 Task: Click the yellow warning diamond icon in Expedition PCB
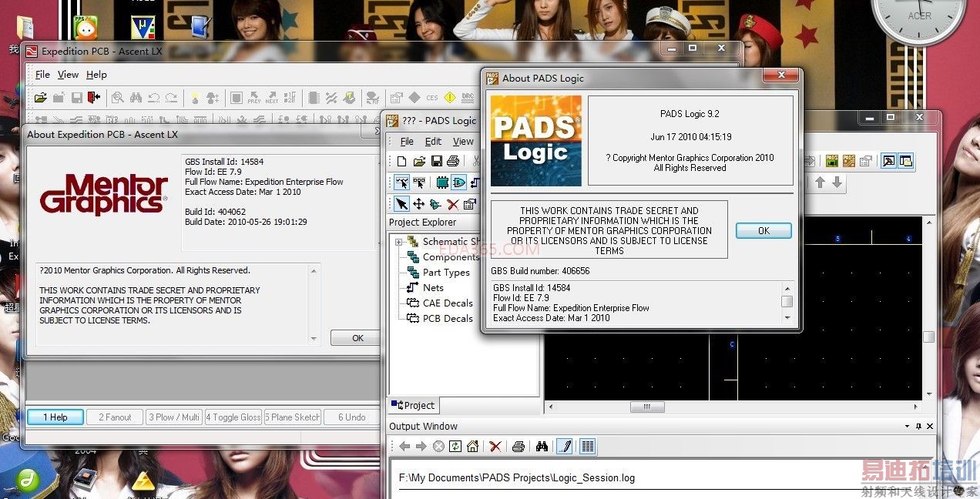point(449,98)
